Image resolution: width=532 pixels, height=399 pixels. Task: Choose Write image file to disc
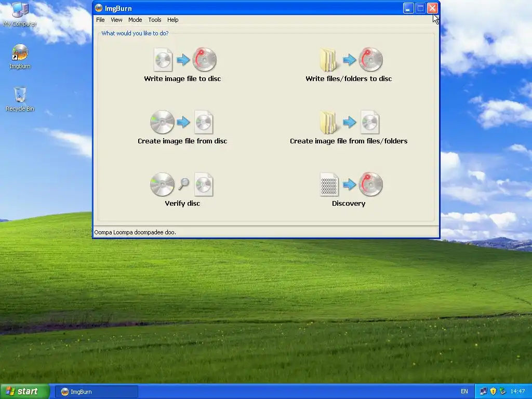(x=182, y=79)
